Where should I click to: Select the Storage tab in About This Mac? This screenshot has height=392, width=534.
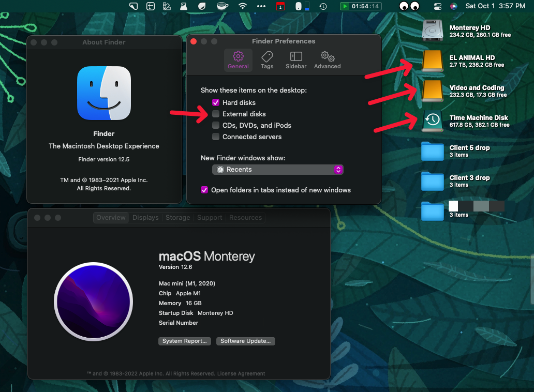pos(178,217)
